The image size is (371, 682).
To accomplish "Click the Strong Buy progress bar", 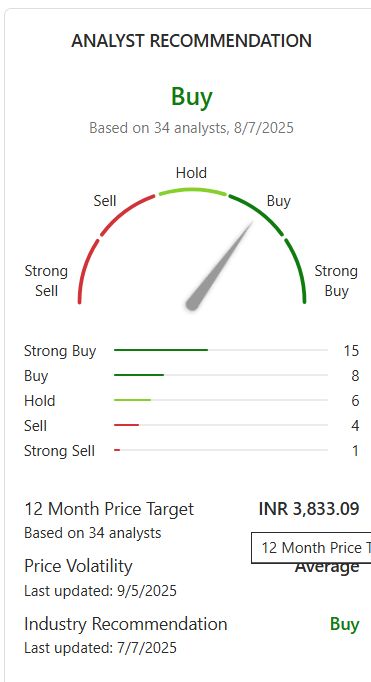I will tap(221, 350).
